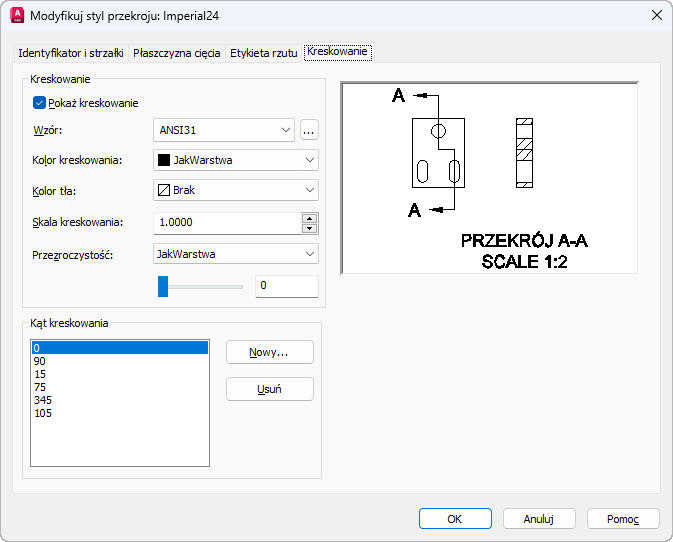Select angle 105 in the list

click(x=120, y=413)
